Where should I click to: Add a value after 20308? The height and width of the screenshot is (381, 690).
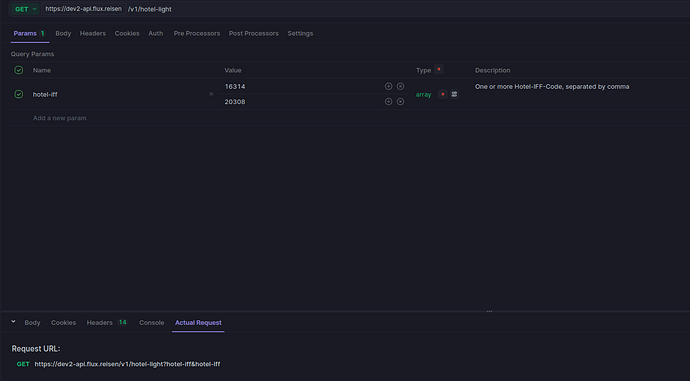point(388,102)
